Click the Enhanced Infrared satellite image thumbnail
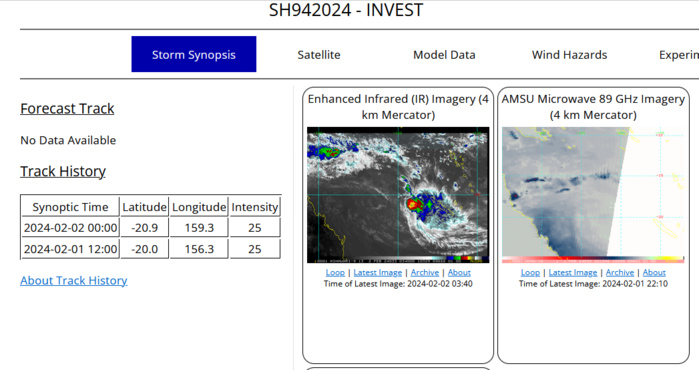This screenshot has width=699, height=370. pyautogui.click(x=398, y=195)
